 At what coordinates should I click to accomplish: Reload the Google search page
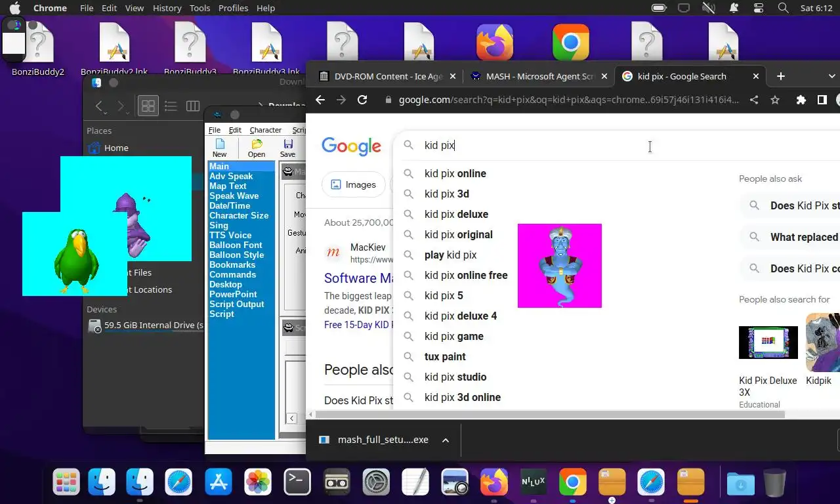click(x=362, y=100)
